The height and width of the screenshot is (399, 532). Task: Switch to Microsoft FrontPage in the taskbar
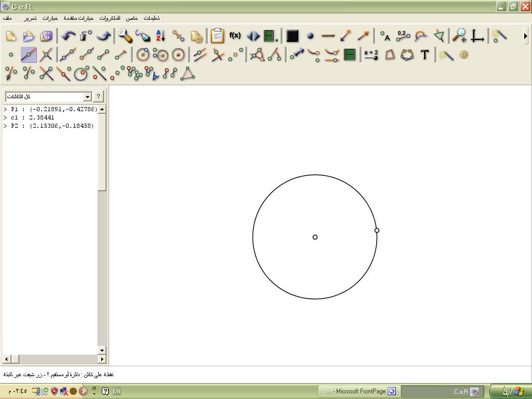click(x=359, y=391)
